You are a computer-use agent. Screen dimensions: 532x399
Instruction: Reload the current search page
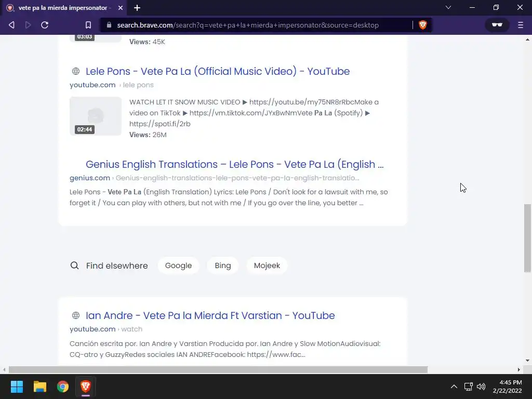click(x=45, y=25)
